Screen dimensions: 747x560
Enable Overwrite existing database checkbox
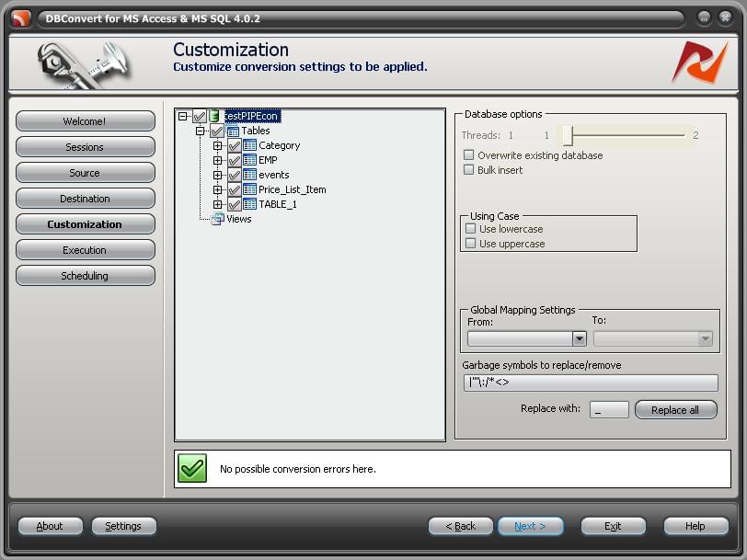point(469,155)
